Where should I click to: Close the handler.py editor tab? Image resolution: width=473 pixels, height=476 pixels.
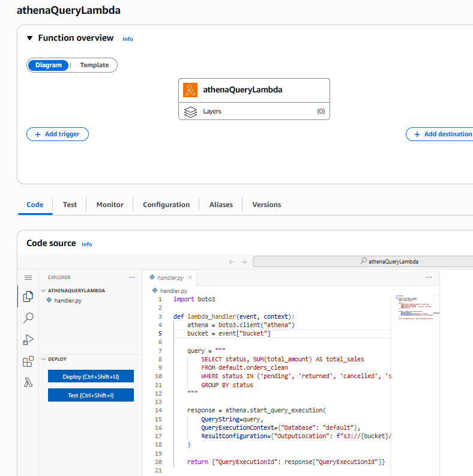point(190,278)
